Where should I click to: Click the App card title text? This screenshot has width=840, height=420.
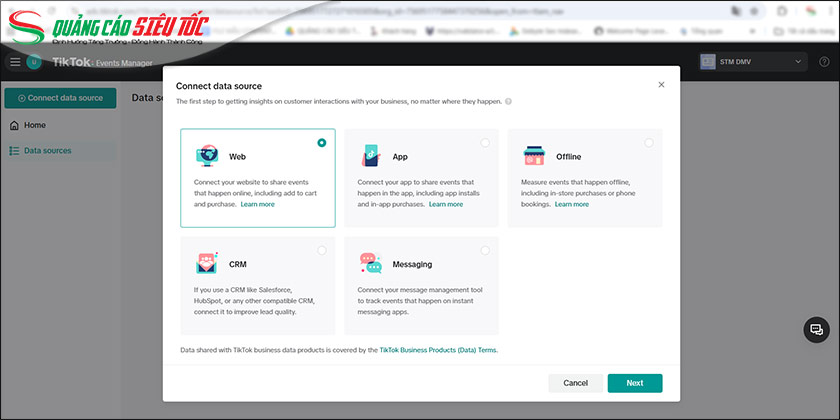pyautogui.click(x=400, y=156)
